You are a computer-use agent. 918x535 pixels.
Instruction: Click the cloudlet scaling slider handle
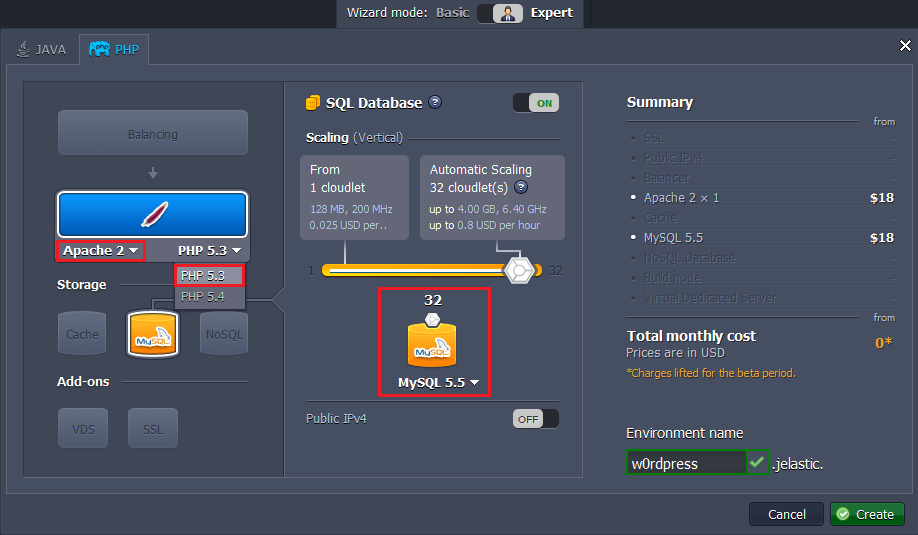[519, 271]
